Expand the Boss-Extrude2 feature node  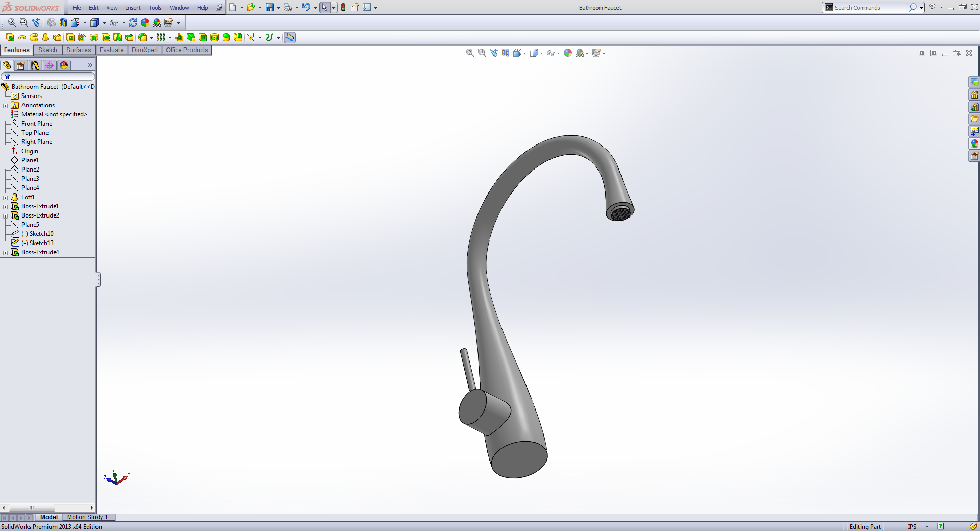point(6,216)
